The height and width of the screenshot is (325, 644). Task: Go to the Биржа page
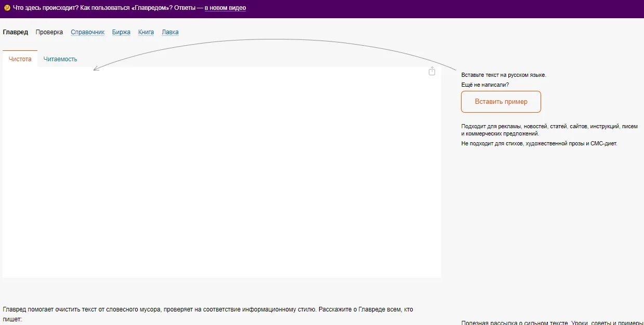[122, 32]
